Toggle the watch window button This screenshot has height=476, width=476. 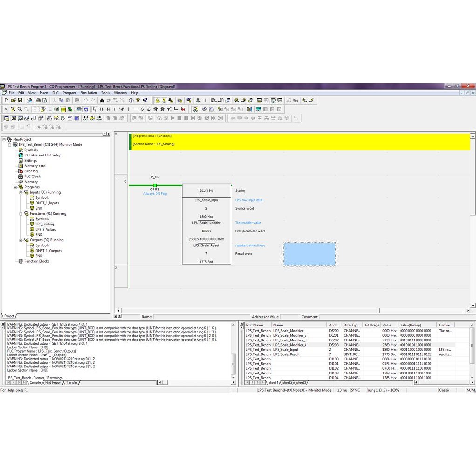tap(20, 118)
